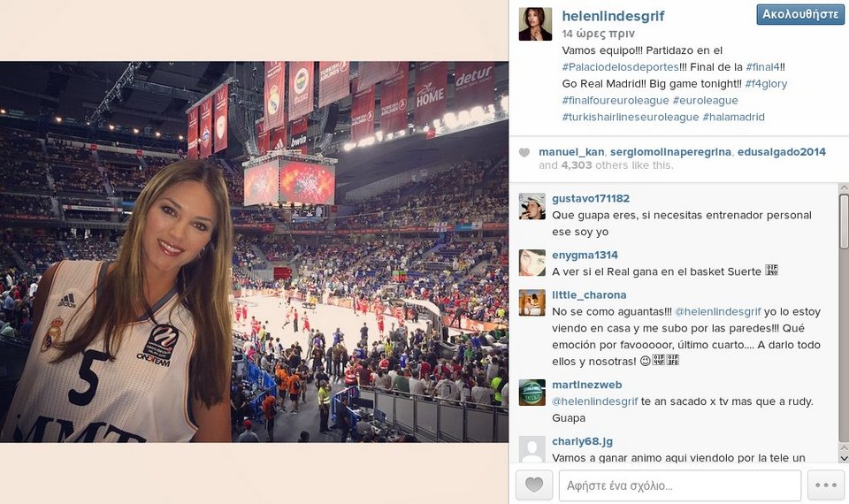Click the scroll up arrow in comments

(844, 188)
